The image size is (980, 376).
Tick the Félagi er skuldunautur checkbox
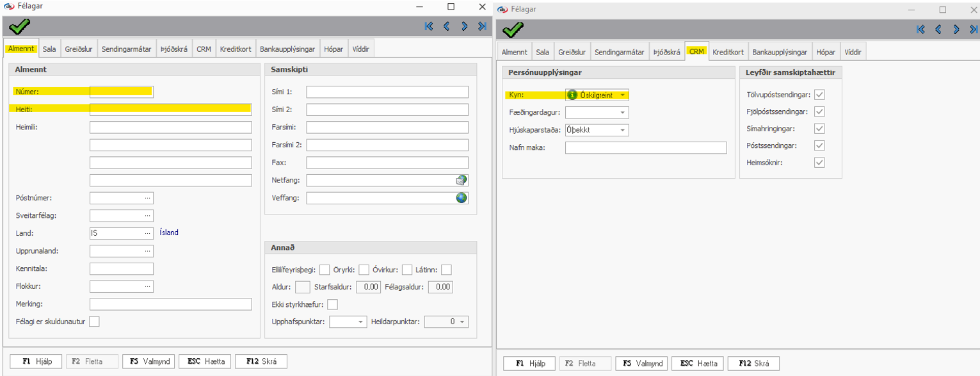click(95, 322)
